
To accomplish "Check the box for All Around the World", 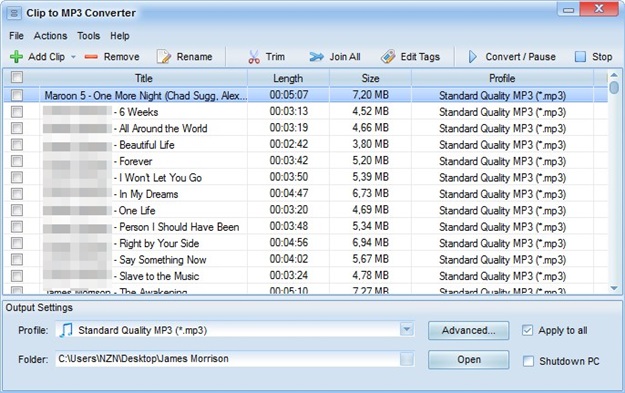I will click(17, 128).
